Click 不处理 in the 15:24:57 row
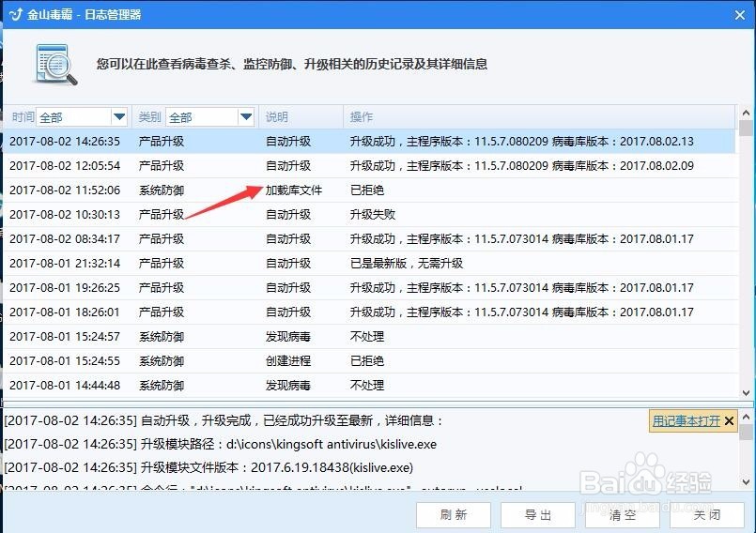The image size is (756, 533). [x=367, y=336]
